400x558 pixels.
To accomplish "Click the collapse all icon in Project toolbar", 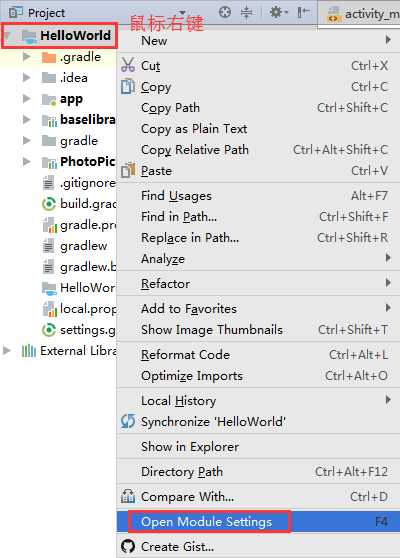I will tap(246, 12).
